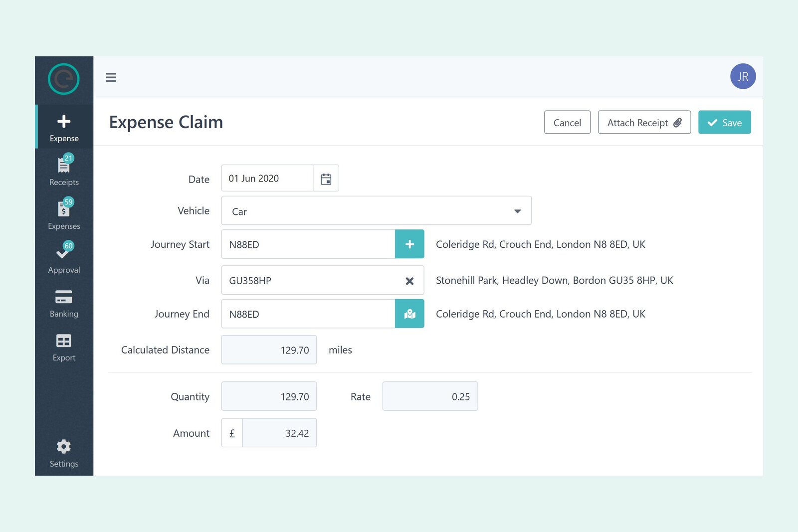Click the Via postcode field

pyautogui.click(x=323, y=280)
